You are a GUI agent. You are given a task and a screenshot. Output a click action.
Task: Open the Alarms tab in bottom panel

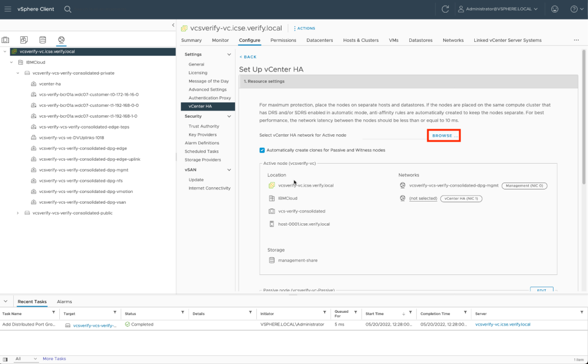pos(64,301)
